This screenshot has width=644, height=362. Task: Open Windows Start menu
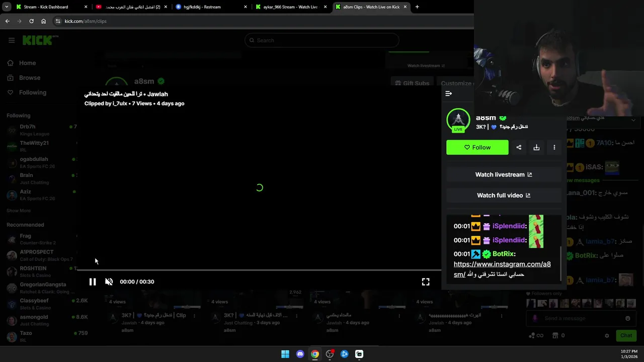285,354
